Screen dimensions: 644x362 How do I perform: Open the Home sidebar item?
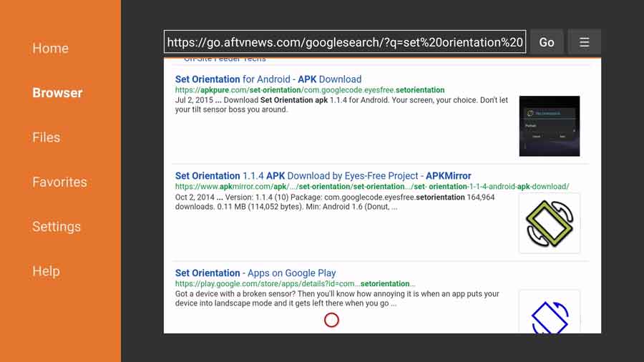pyautogui.click(x=51, y=48)
